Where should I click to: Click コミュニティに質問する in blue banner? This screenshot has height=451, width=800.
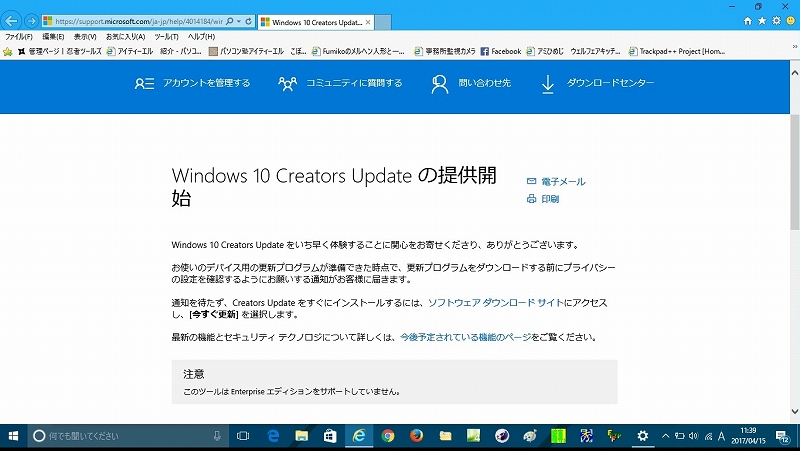(340, 83)
